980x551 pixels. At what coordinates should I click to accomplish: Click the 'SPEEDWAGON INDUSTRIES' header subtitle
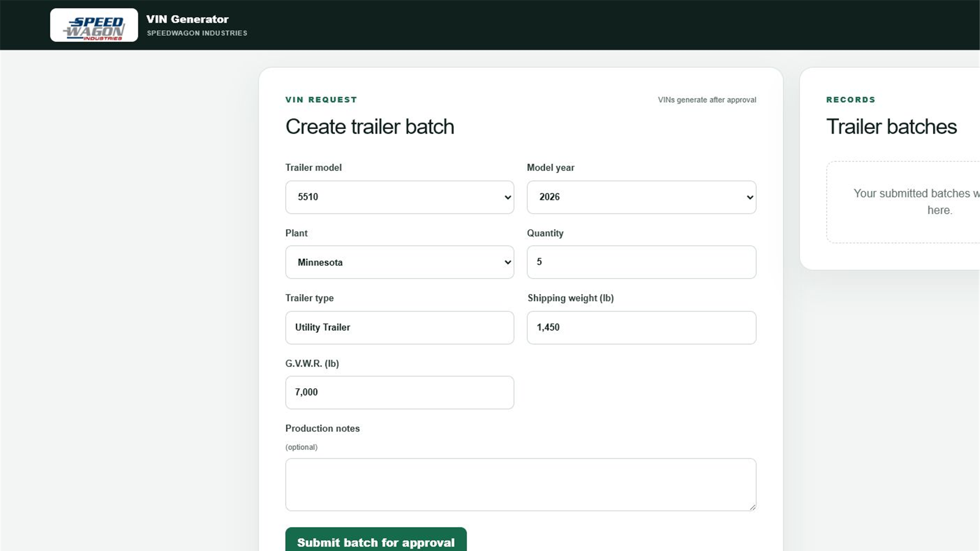197,33
